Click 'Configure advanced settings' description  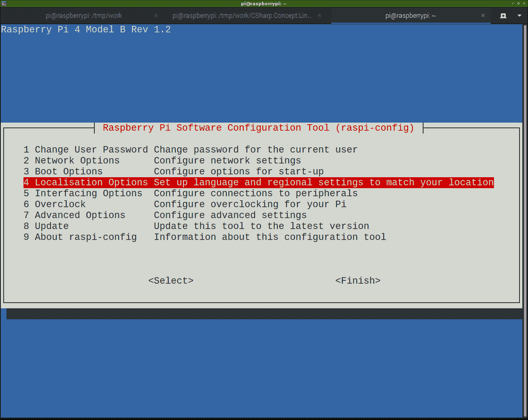point(231,215)
